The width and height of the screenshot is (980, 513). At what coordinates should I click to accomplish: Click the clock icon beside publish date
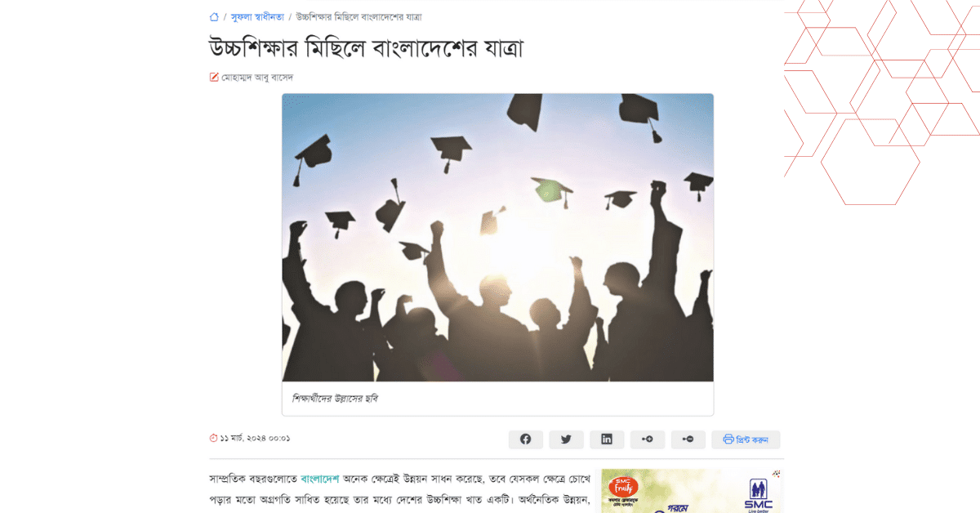[214, 439]
